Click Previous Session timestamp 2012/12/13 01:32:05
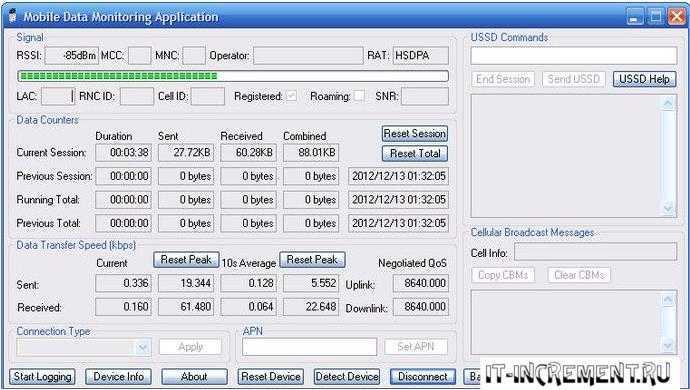Image resolution: width=690 pixels, height=390 pixels. pyautogui.click(x=398, y=176)
